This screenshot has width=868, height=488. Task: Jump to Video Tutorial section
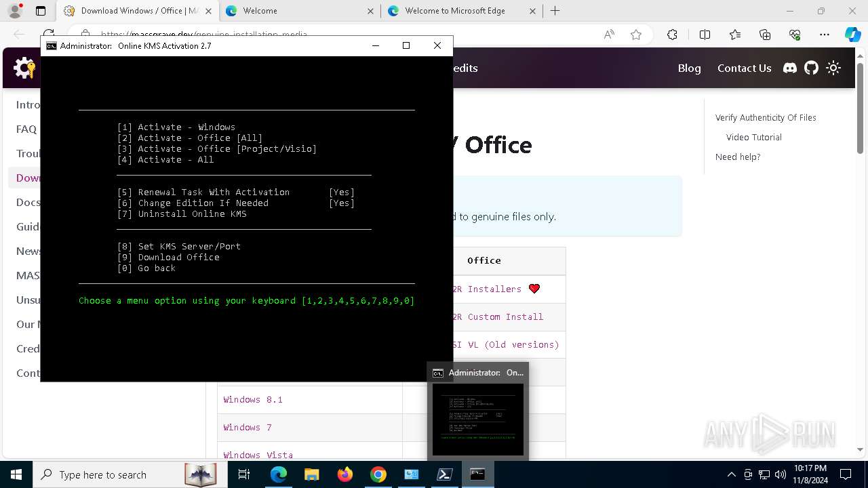(753, 137)
